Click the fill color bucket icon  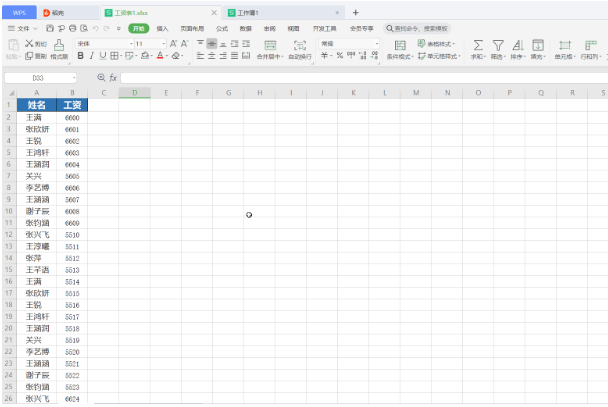[145, 56]
